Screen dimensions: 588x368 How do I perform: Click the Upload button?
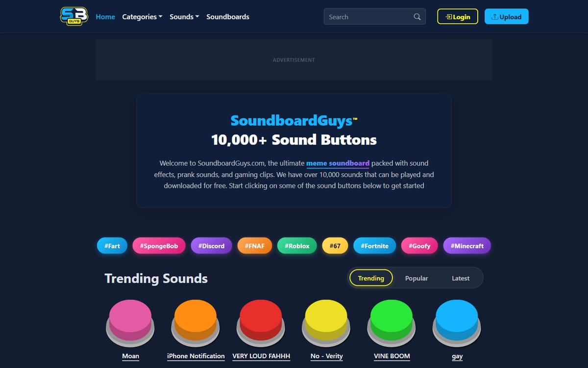507,16
